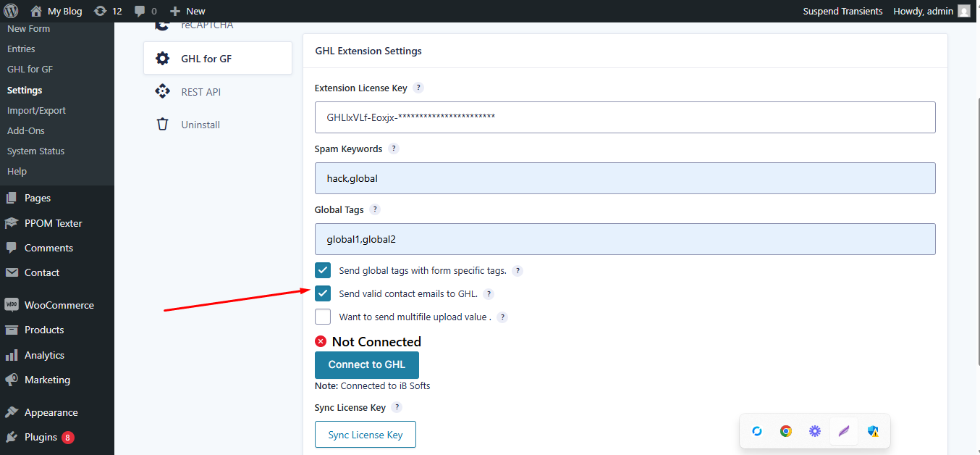The height and width of the screenshot is (455, 980).
Task: Switch to the REST API settings tab
Action: (x=200, y=92)
